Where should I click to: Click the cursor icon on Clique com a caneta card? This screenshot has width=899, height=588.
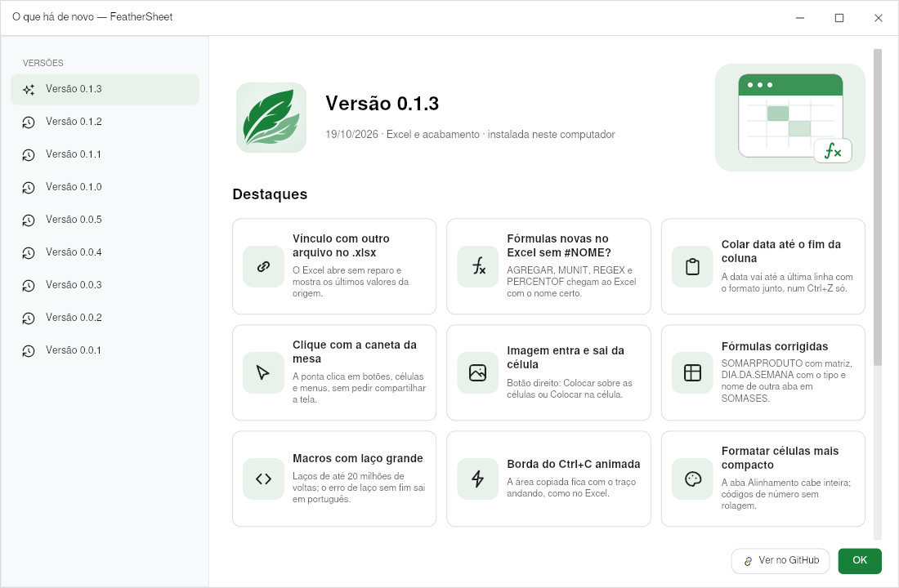click(264, 372)
